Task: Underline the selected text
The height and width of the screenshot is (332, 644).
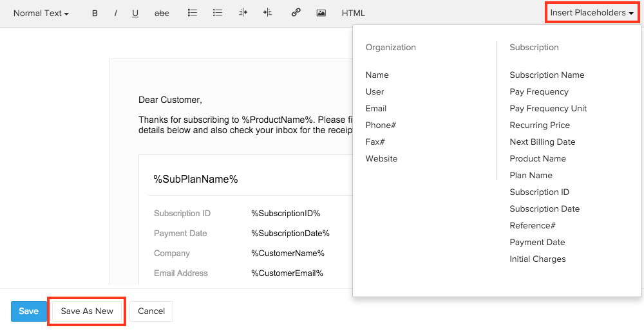Action: [x=135, y=14]
